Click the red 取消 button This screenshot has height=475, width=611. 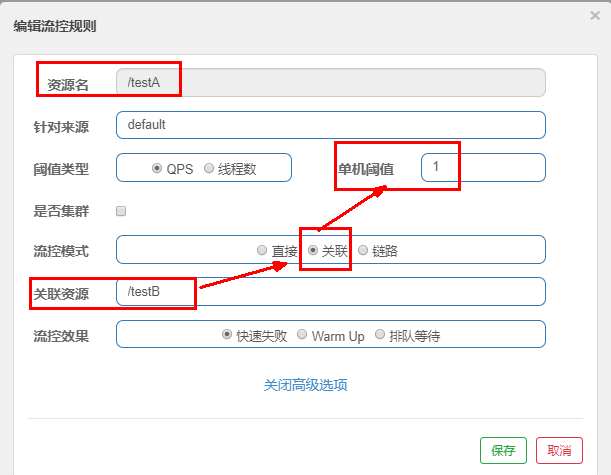pyautogui.click(x=559, y=450)
